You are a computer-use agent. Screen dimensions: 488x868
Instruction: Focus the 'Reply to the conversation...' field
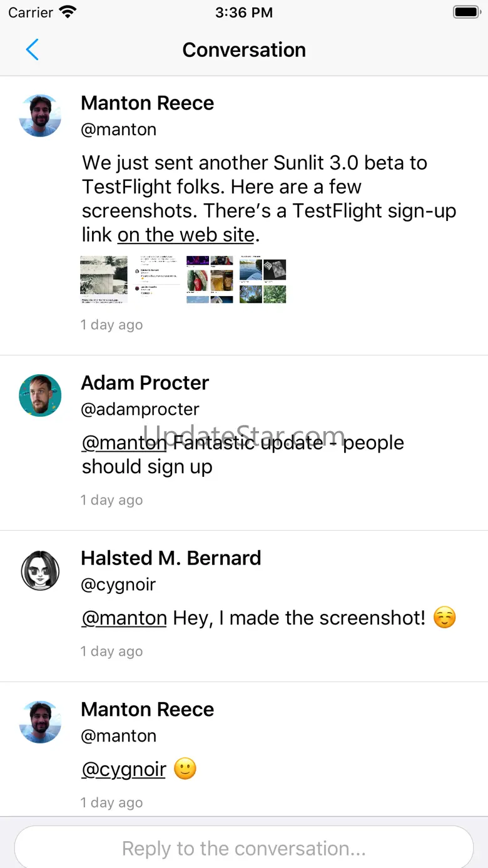coord(244,847)
